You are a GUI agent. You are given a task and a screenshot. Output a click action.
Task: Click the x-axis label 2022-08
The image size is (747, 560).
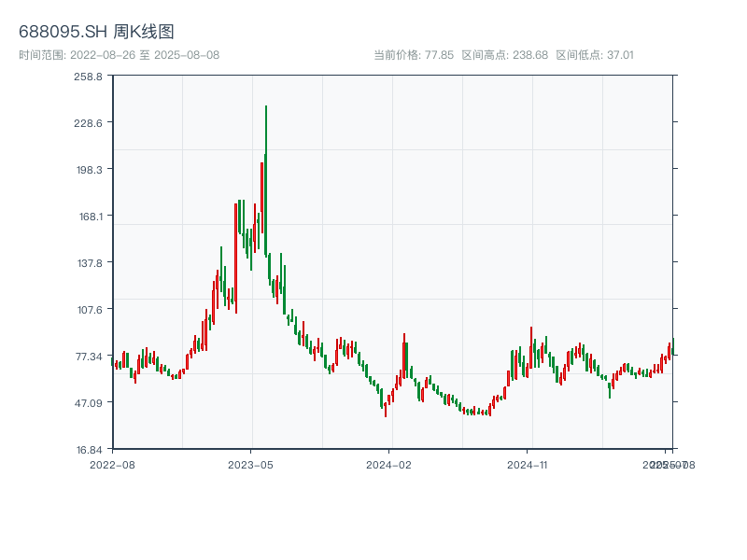tap(112, 465)
